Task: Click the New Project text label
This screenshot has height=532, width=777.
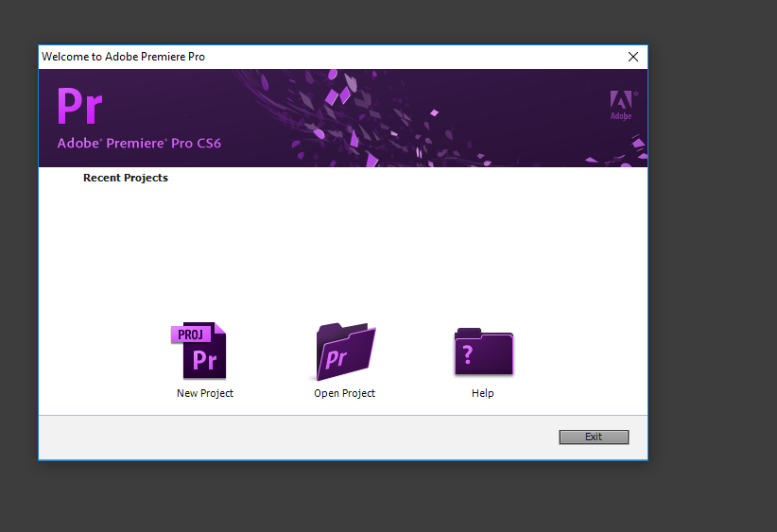Action: 205,393
